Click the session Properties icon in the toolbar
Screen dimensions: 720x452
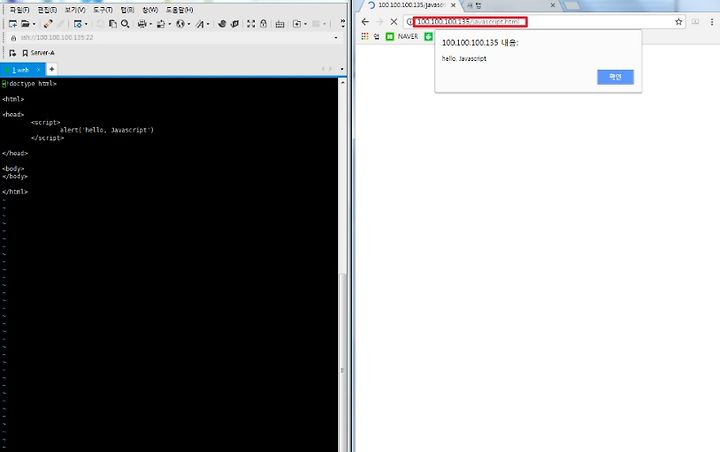[78, 24]
